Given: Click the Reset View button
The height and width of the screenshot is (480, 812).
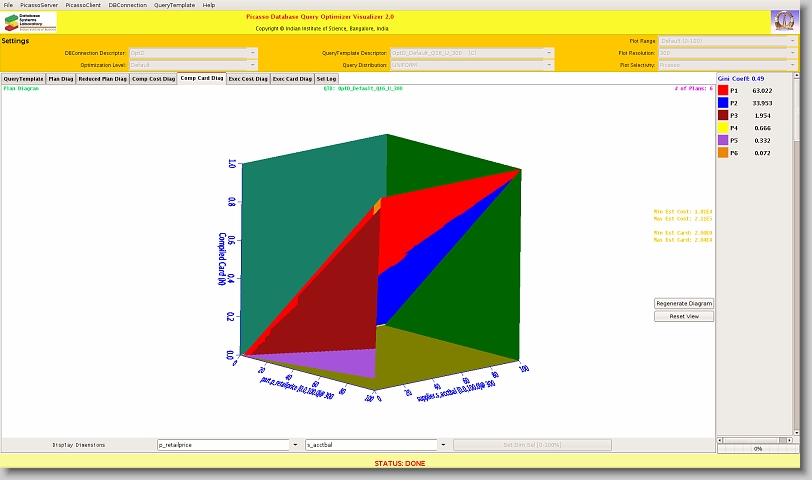Looking at the screenshot, I should tap(684, 316).
